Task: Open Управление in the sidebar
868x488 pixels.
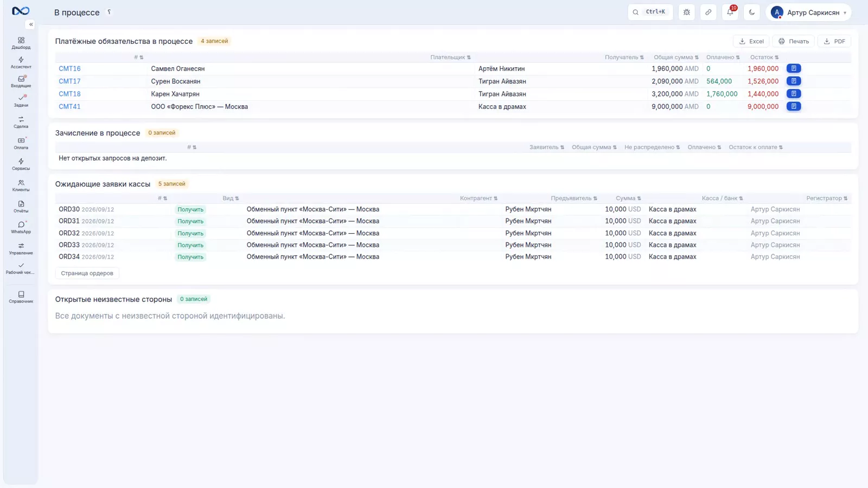Action: (21, 249)
